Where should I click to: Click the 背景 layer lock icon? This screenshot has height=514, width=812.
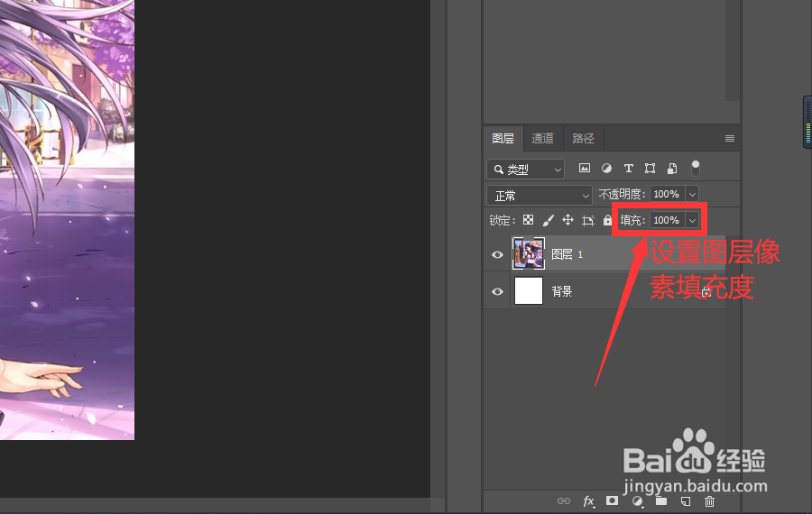706,292
